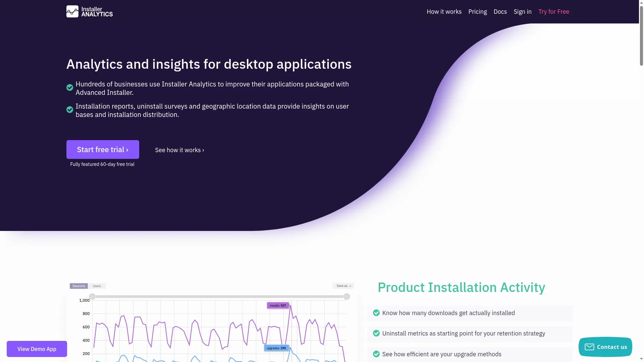Click checkmark beside Installation reports text
644x362 pixels.
[x=70, y=110]
